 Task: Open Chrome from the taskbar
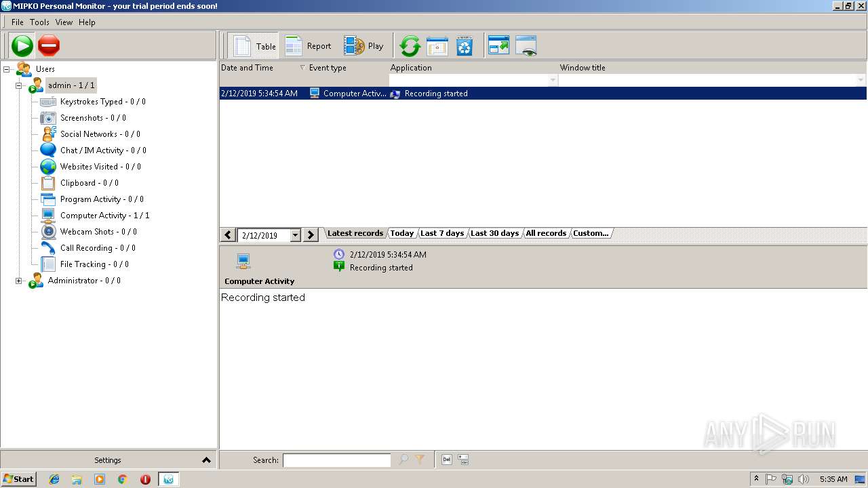point(122,479)
